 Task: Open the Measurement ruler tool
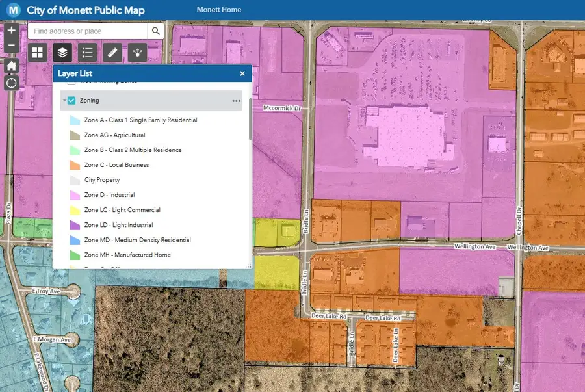[x=112, y=53]
